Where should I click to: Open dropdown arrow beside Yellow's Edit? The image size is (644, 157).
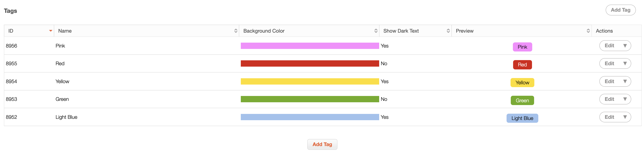pos(625,81)
